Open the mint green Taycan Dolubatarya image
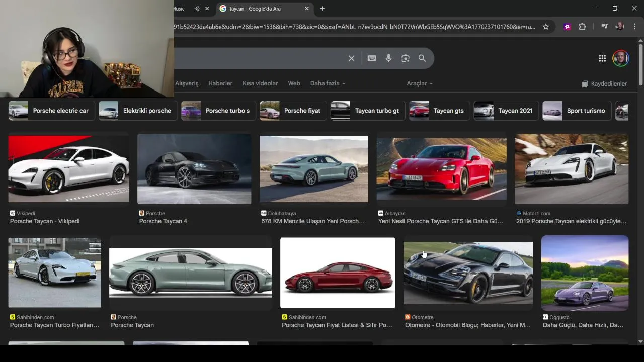The width and height of the screenshot is (644, 362). pyautogui.click(x=314, y=168)
